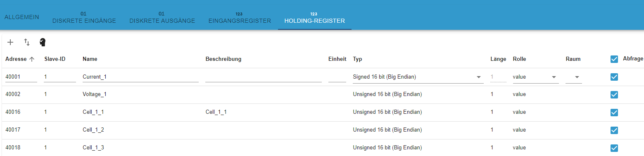Screen dimensions: 644x156
Task: Expand the Rolle dropdown showing value
Action: [536, 77]
